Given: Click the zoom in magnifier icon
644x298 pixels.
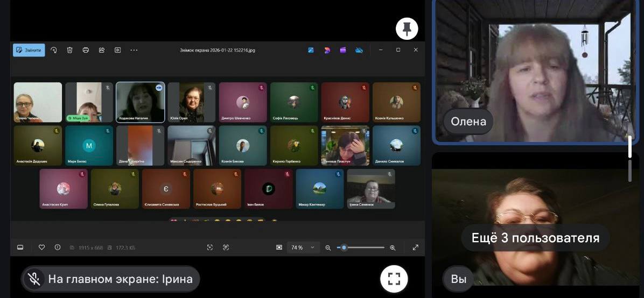Looking at the screenshot, I should click(x=393, y=247).
